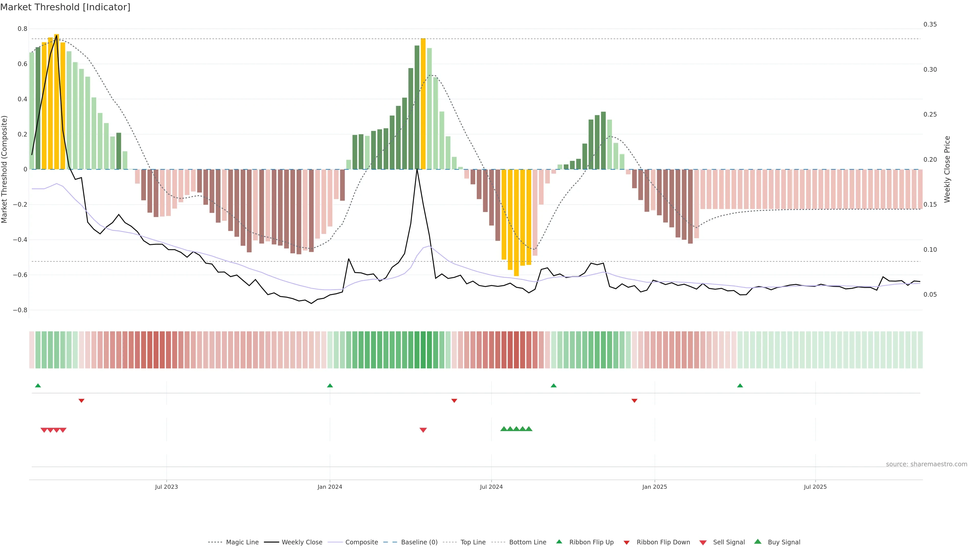Click the Weekly Close Price axis title
The image size is (980, 551).
pos(947,169)
